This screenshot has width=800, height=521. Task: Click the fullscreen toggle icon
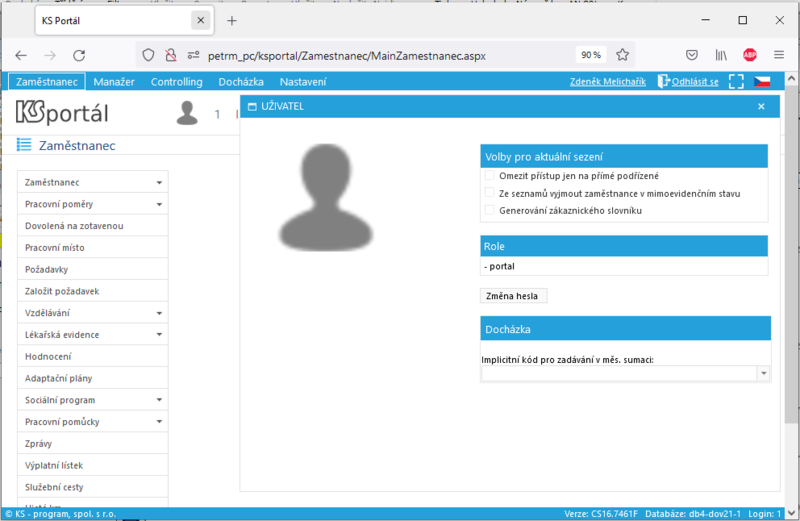(736, 82)
